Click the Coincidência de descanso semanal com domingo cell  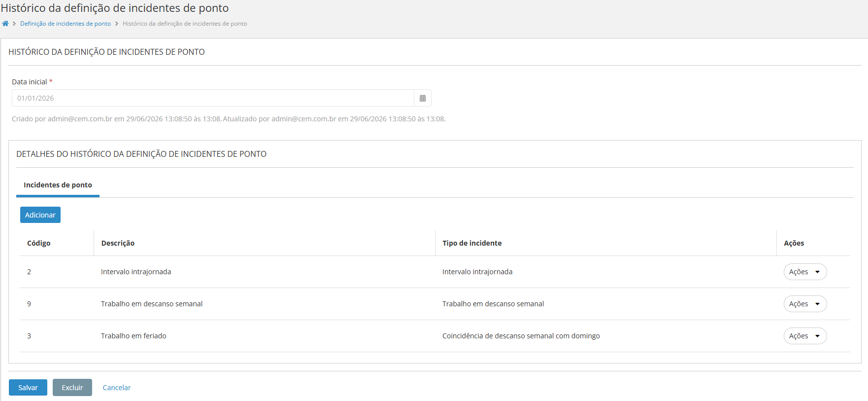click(521, 336)
